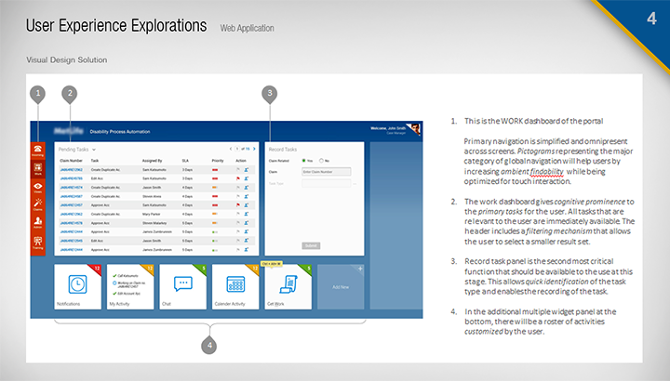Toggle flag in Mary Parker row
The height and width of the screenshot is (381, 670).
pos(238,214)
